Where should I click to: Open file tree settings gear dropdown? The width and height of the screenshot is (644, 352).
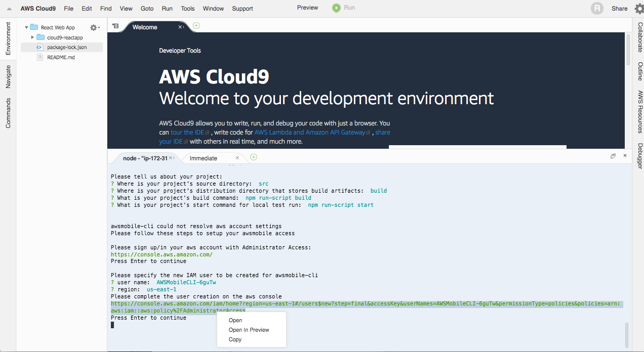95,27
